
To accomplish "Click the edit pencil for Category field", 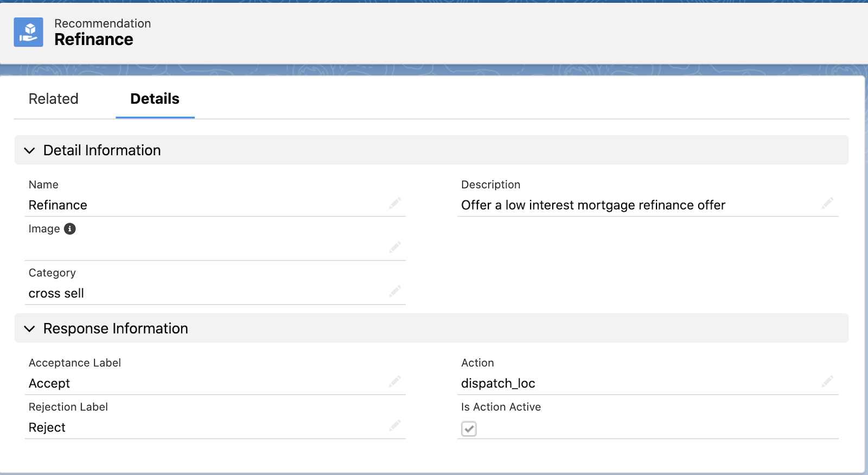I will coord(394,292).
